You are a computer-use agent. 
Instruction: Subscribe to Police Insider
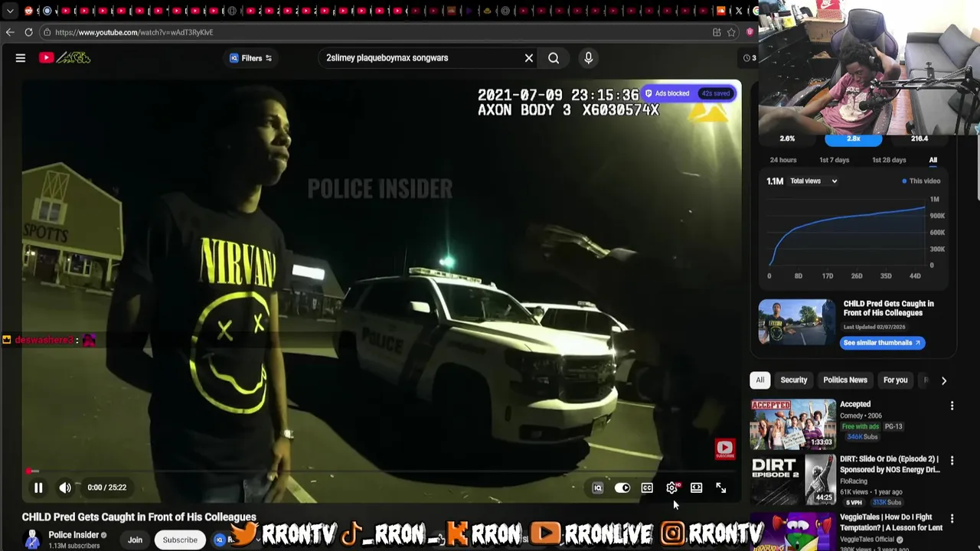click(x=180, y=540)
